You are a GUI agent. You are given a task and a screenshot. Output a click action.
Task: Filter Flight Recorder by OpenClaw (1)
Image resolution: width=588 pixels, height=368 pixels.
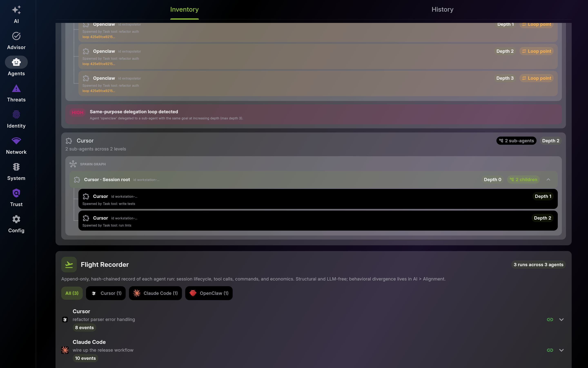pos(209,293)
